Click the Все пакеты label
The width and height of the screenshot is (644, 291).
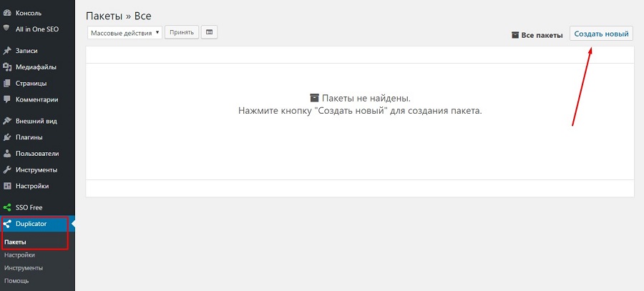tap(542, 35)
